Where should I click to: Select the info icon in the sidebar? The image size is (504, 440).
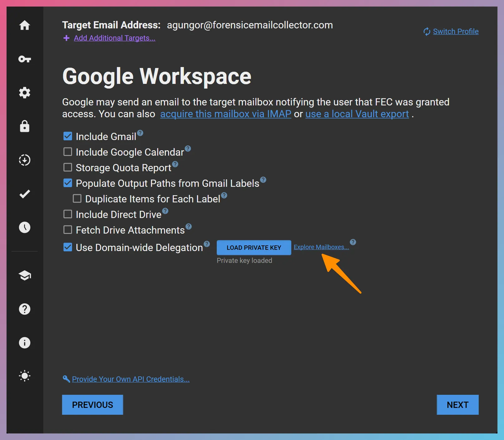point(25,343)
